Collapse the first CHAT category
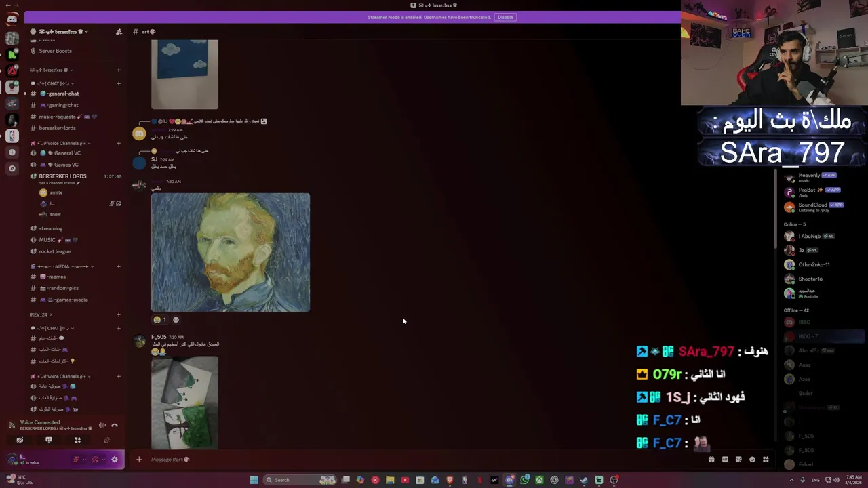The height and width of the screenshot is (488, 868). click(53, 83)
